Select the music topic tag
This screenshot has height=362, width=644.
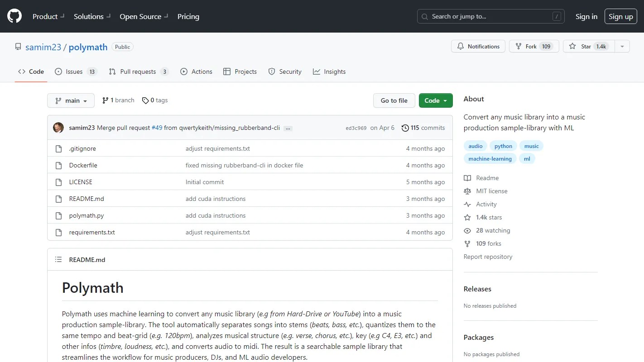pos(532,146)
